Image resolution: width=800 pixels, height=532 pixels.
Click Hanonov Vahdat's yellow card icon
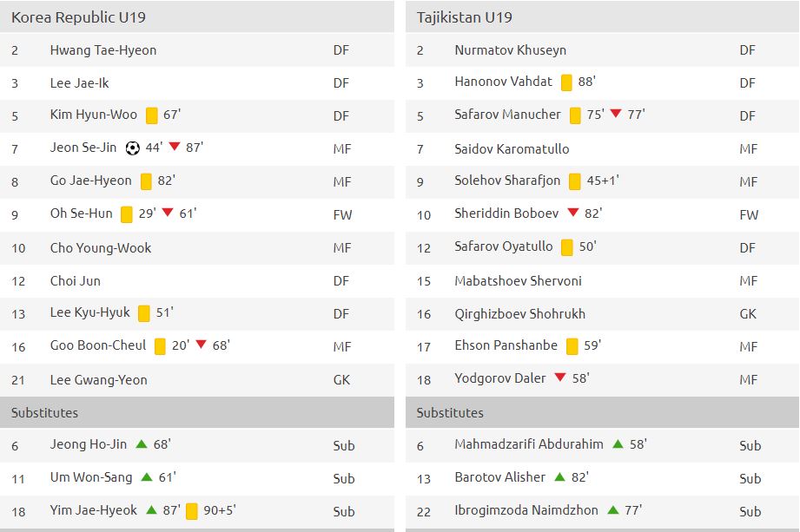click(x=566, y=82)
